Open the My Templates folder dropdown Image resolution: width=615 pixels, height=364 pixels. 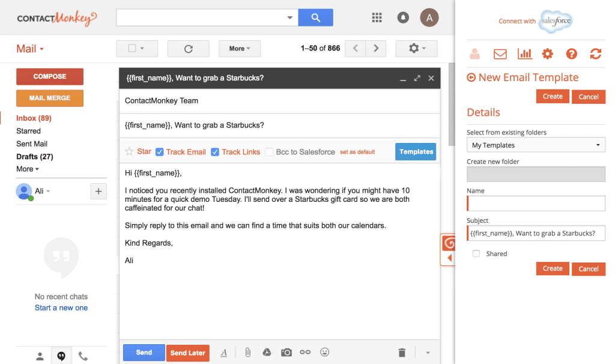[x=536, y=145]
